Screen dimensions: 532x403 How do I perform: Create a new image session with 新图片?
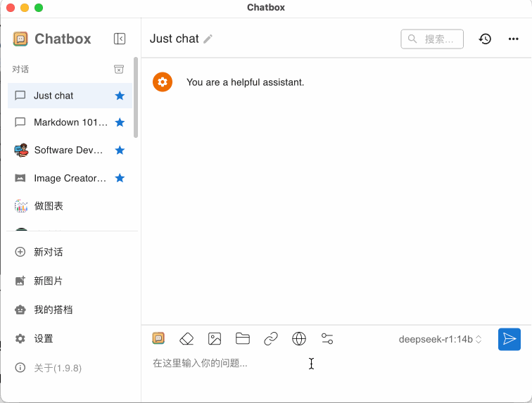[x=70, y=281]
